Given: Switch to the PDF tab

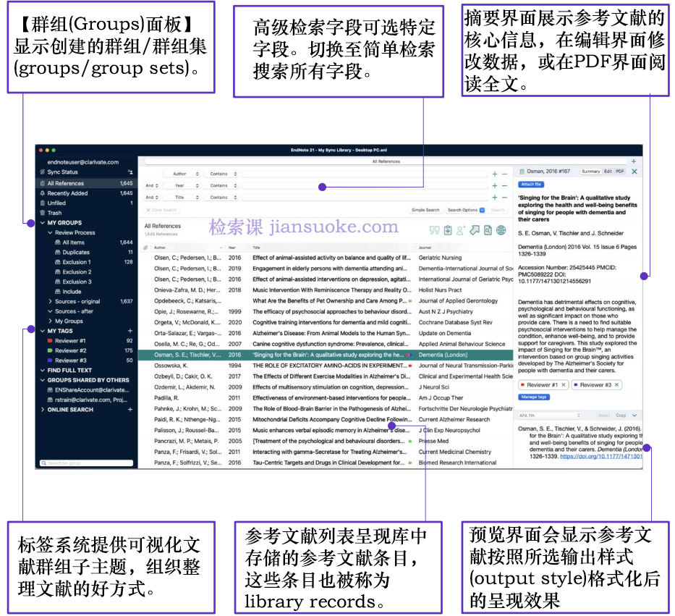Looking at the screenshot, I should click(620, 172).
